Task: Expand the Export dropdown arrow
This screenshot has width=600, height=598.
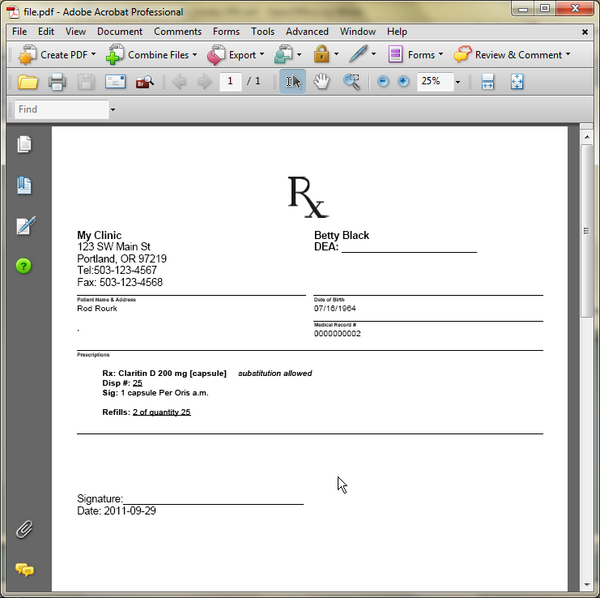Action: coord(262,55)
